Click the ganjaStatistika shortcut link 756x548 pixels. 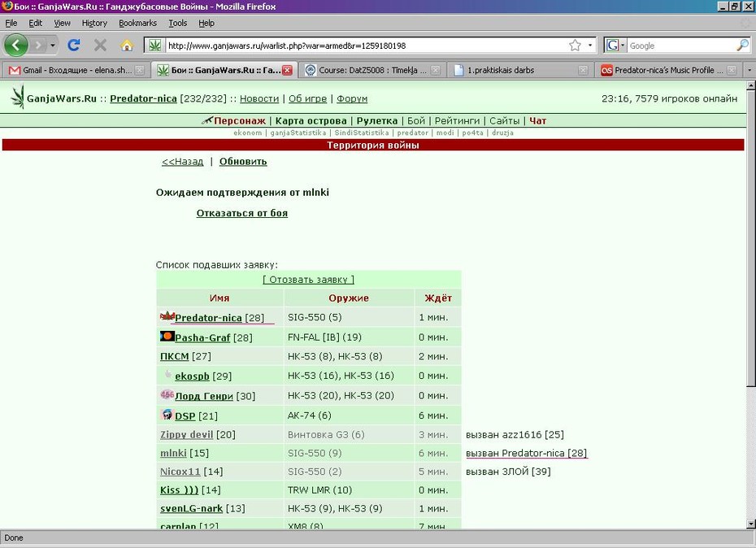(x=298, y=133)
